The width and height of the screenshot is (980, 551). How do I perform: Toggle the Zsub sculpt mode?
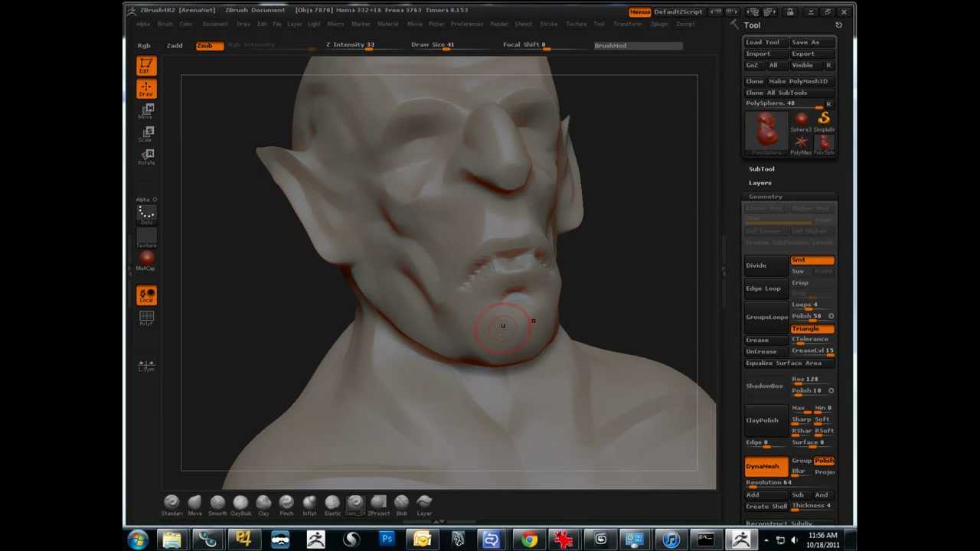pos(209,46)
